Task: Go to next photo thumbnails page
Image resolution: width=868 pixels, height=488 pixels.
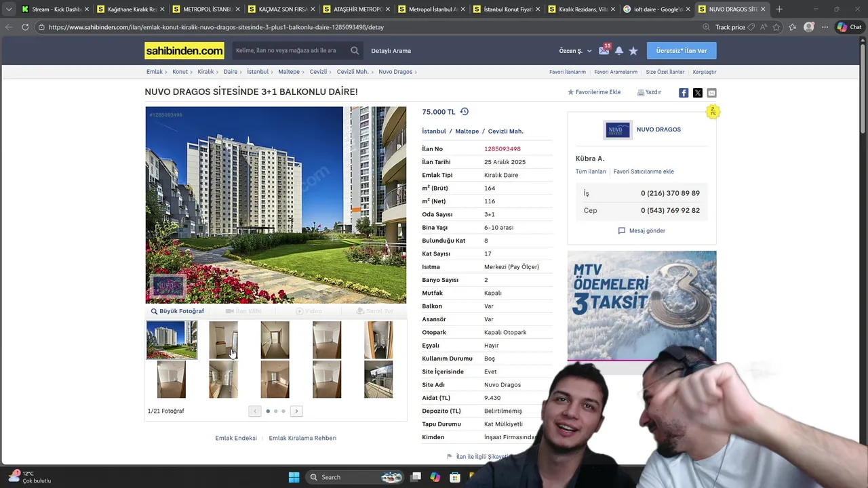Action: [296, 411]
